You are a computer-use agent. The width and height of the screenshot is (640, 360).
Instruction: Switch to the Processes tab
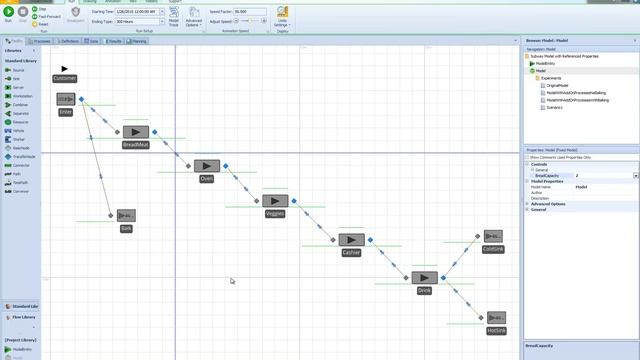40,41
